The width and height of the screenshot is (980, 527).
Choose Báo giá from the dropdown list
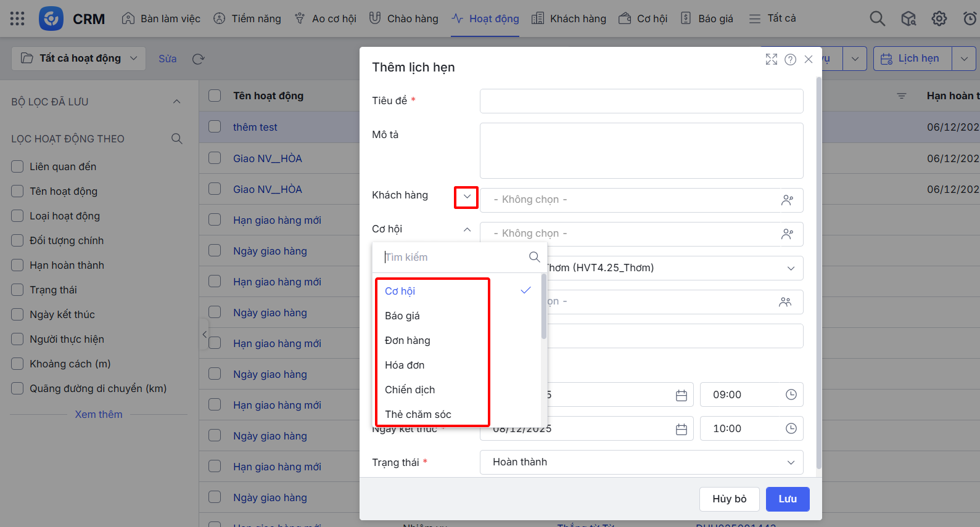point(402,316)
